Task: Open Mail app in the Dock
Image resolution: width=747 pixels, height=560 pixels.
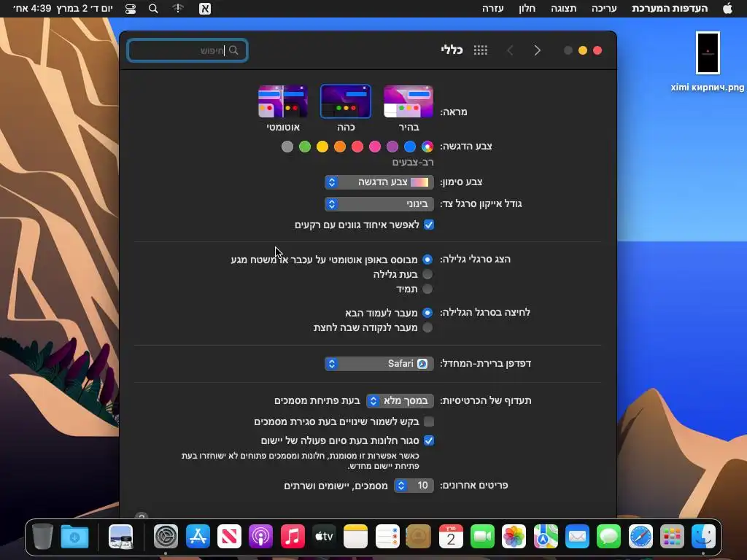Action: [577, 537]
